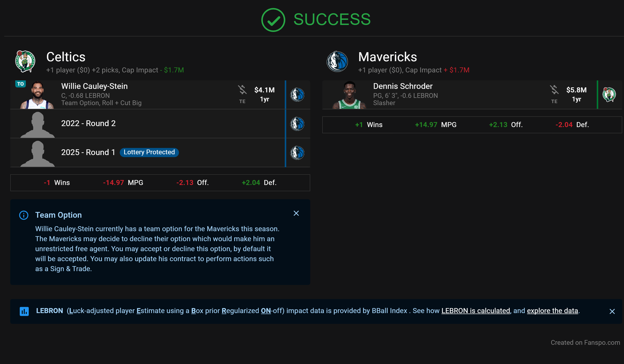624x364 pixels.
Task: Click the 'Created on Fanspo.com' text
Action: pos(585,343)
